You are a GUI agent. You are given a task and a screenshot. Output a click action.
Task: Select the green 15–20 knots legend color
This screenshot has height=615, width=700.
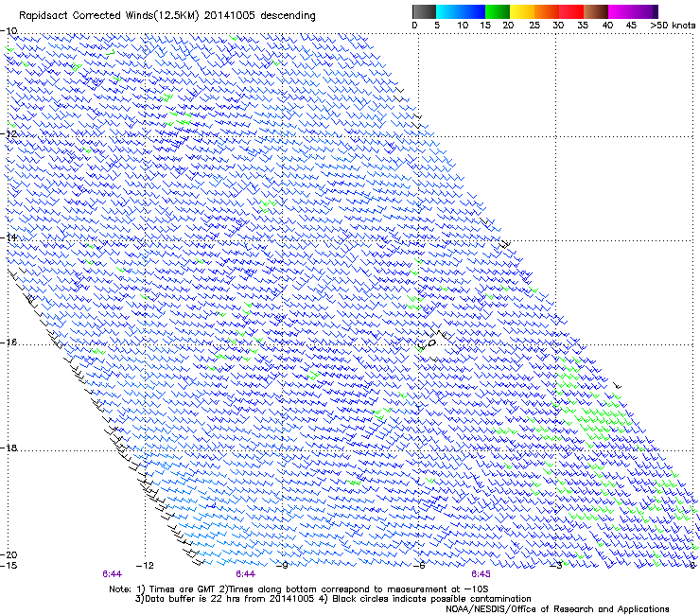tap(498, 11)
